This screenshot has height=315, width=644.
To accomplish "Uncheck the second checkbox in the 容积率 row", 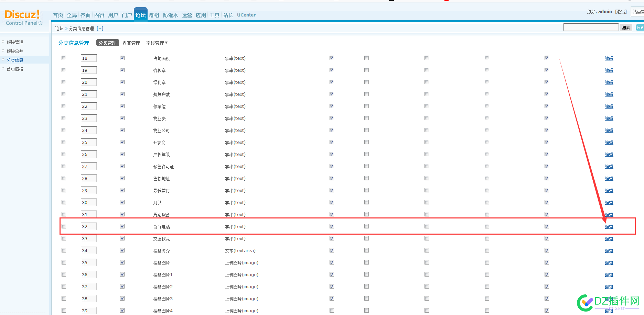I will 122,70.
